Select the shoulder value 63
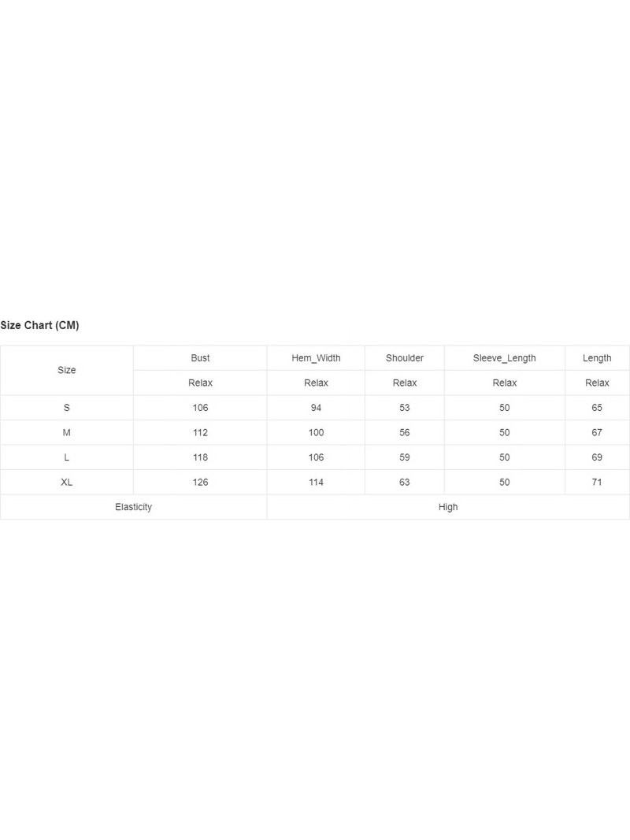 (405, 482)
